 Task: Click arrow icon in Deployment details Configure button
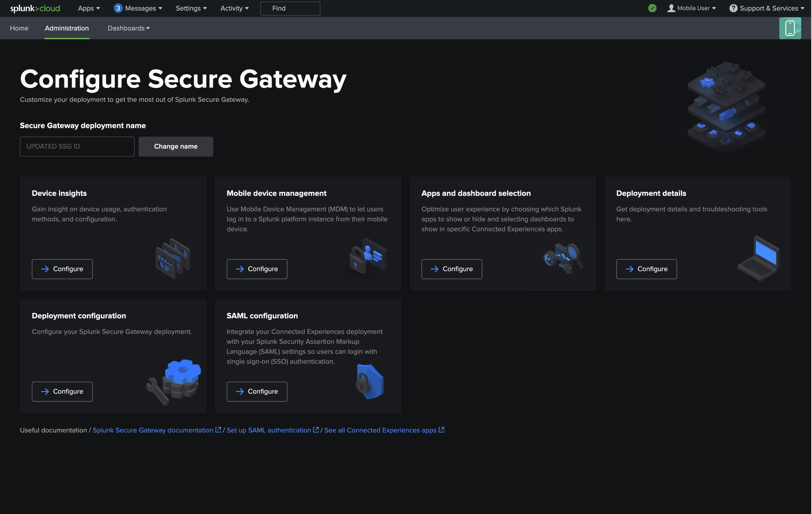tap(629, 269)
